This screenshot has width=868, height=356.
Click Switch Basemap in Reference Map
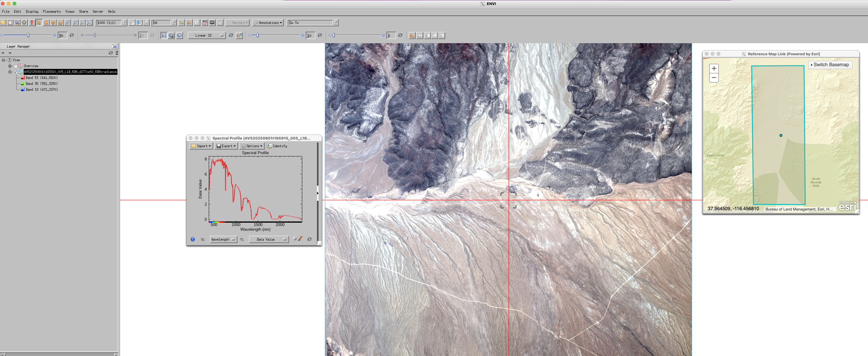[831, 64]
